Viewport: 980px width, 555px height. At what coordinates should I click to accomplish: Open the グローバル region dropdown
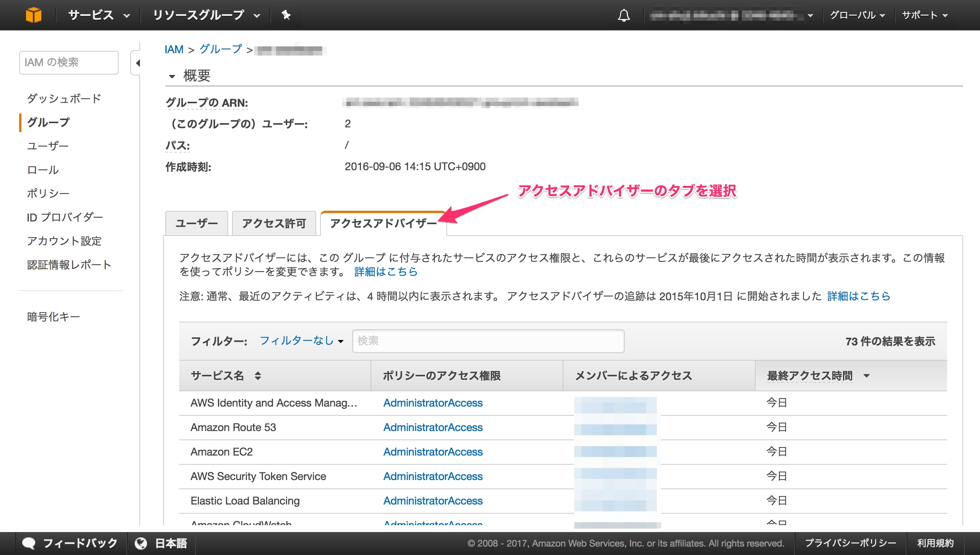click(857, 15)
